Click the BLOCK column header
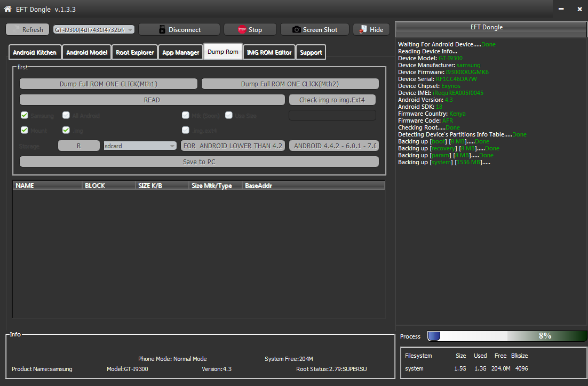 pos(109,186)
